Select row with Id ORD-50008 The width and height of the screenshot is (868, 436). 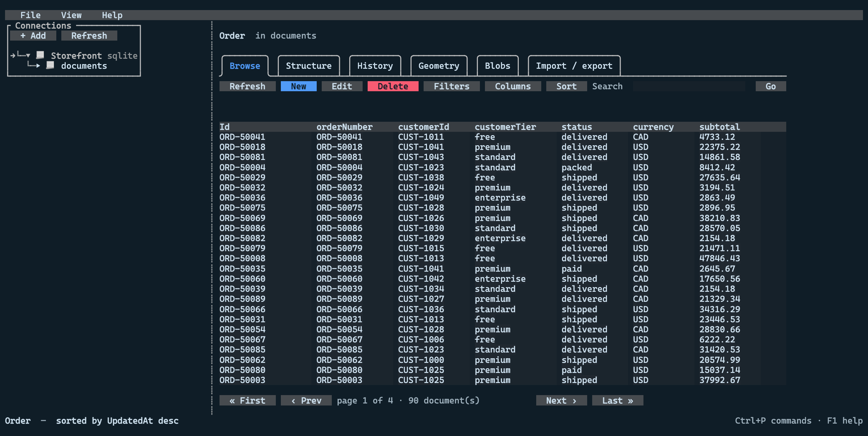502,259
